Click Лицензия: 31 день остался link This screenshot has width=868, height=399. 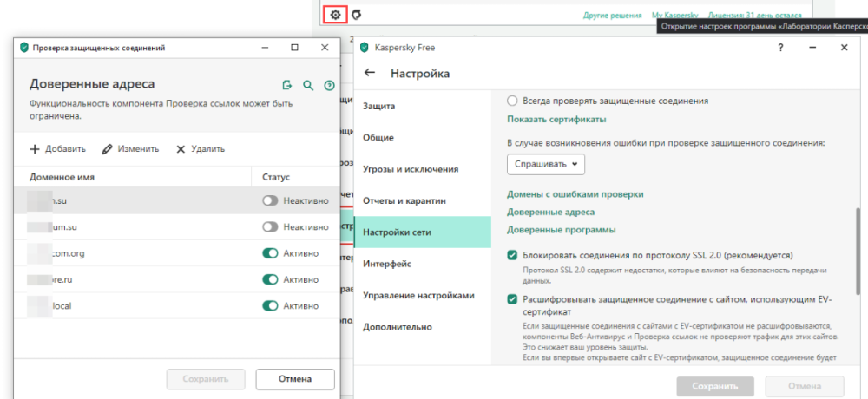(754, 16)
